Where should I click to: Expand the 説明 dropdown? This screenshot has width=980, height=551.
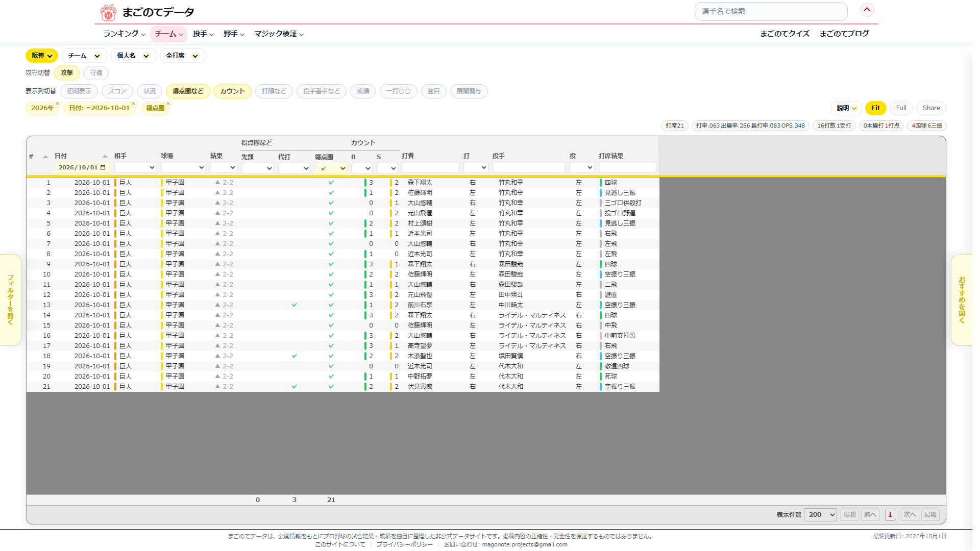847,108
